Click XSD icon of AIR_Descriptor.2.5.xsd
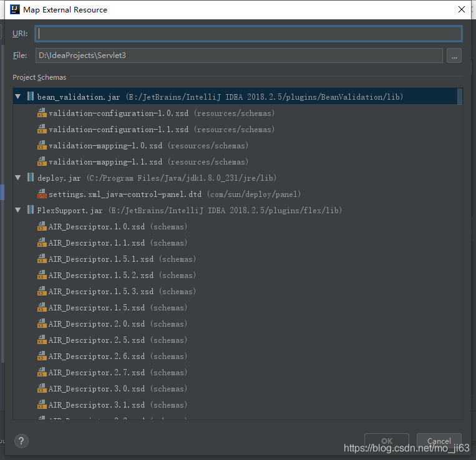Image resolution: width=476 pixels, height=460 pixels. point(42,340)
